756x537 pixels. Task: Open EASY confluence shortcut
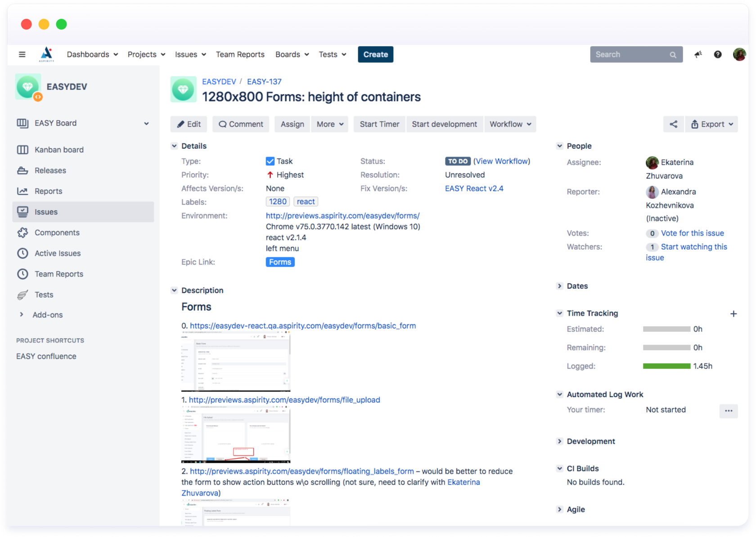46,356
